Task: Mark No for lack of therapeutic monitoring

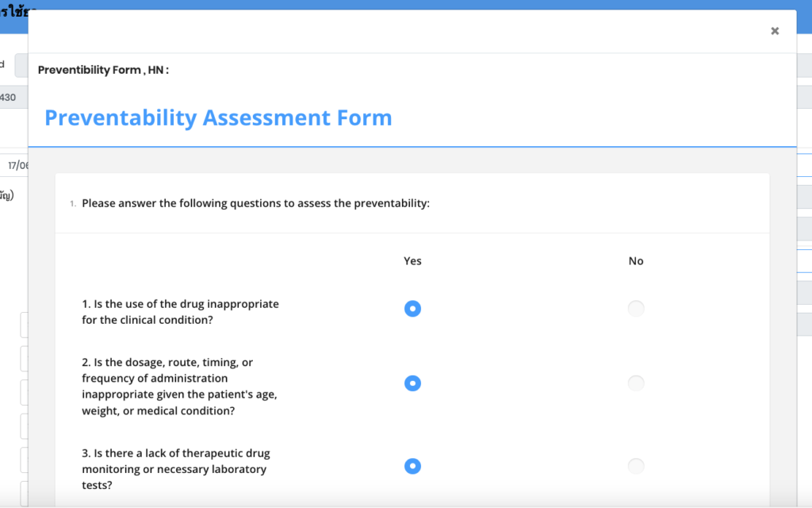Action: tap(636, 466)
